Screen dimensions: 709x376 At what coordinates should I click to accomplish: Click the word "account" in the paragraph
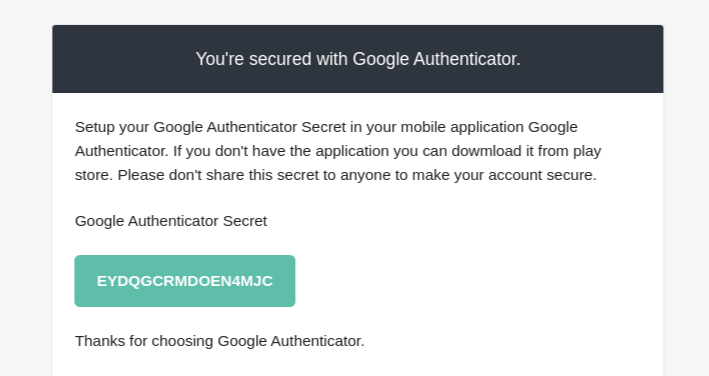(x=515, y=175)
